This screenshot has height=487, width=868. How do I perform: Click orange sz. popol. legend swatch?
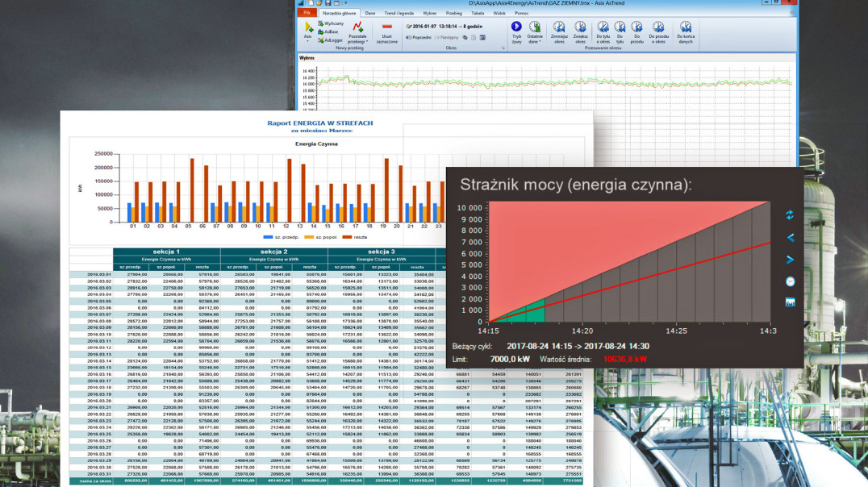pyautogui.click(x=309, y=237)
